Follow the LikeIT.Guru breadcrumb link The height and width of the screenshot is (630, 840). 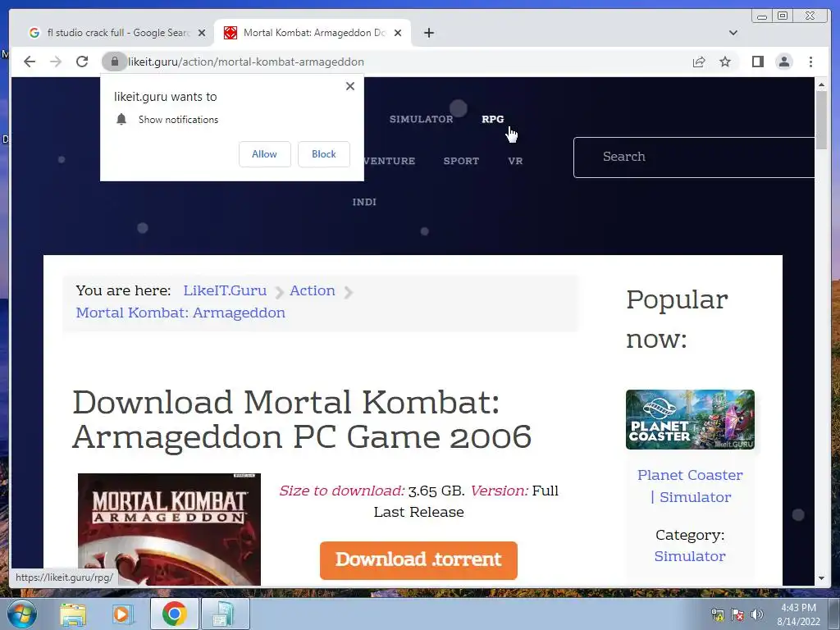click(225, 290)
